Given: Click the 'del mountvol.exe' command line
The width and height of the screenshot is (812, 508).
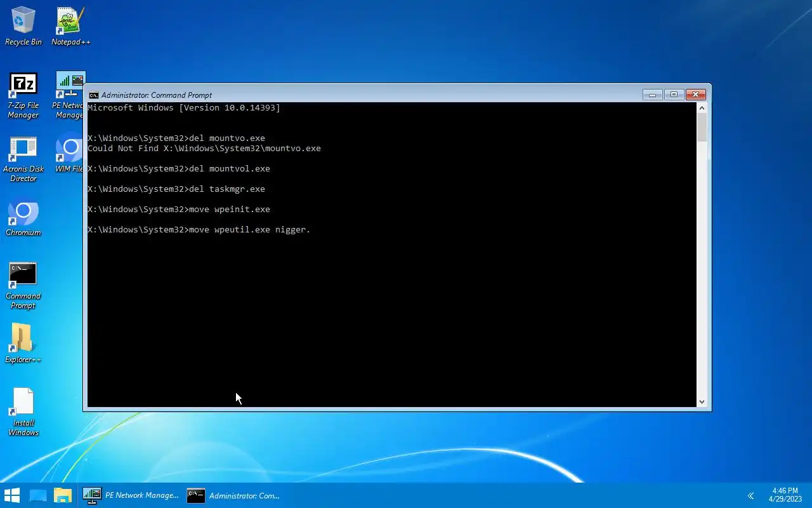Looking at the screenshot, I should coord(179,169).
